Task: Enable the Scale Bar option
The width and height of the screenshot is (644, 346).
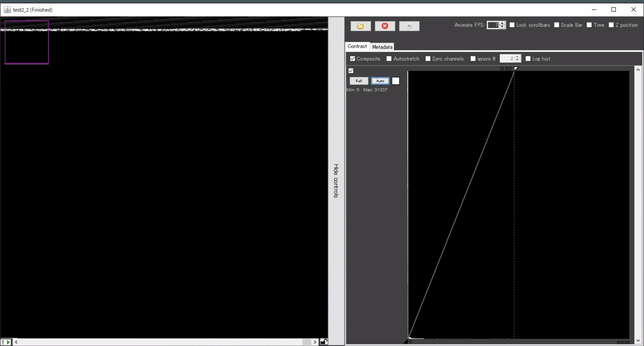Action: [557, 25]
